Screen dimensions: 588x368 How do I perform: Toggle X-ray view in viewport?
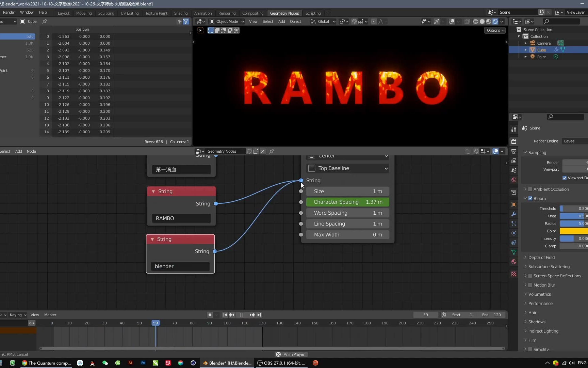tap(467, 21)
